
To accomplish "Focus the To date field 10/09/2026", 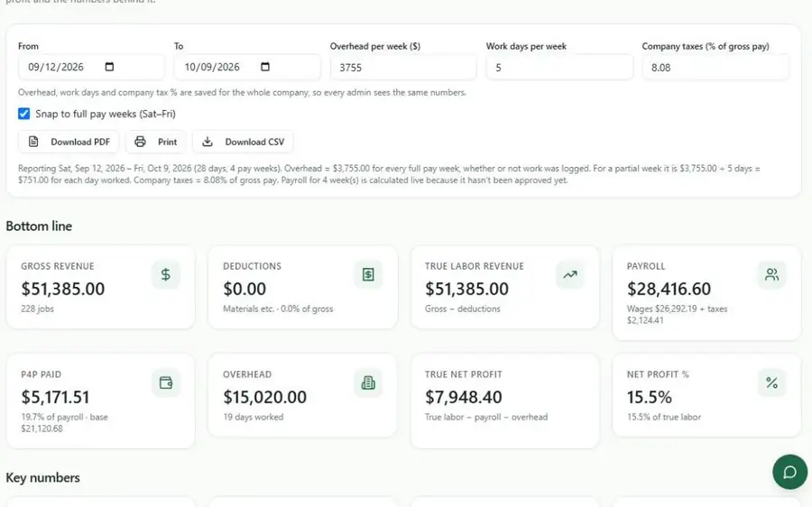I will click(x=247, y=67).
